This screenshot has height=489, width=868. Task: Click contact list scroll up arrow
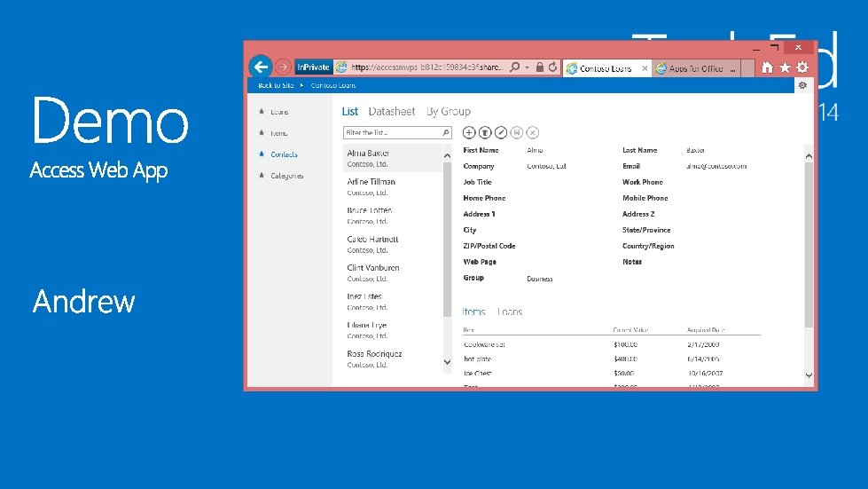[x=447, y=156]
